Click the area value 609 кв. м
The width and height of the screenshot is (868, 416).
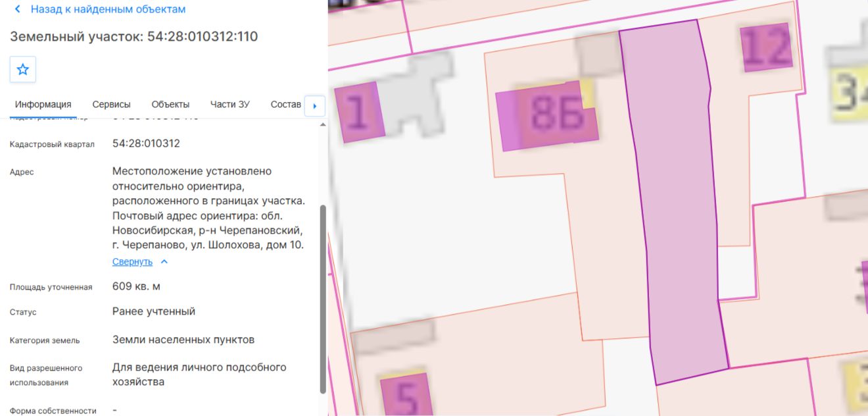[x=136, y=286]
